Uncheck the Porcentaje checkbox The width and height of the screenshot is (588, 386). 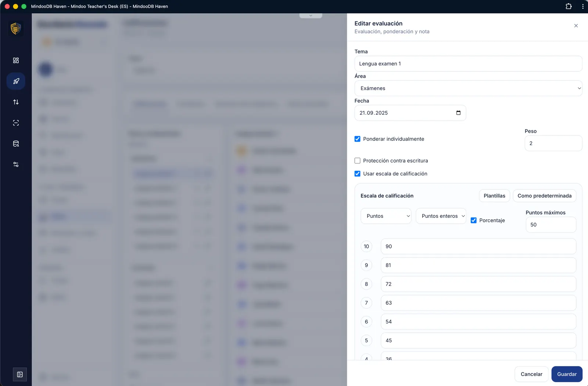coord(473,220)
